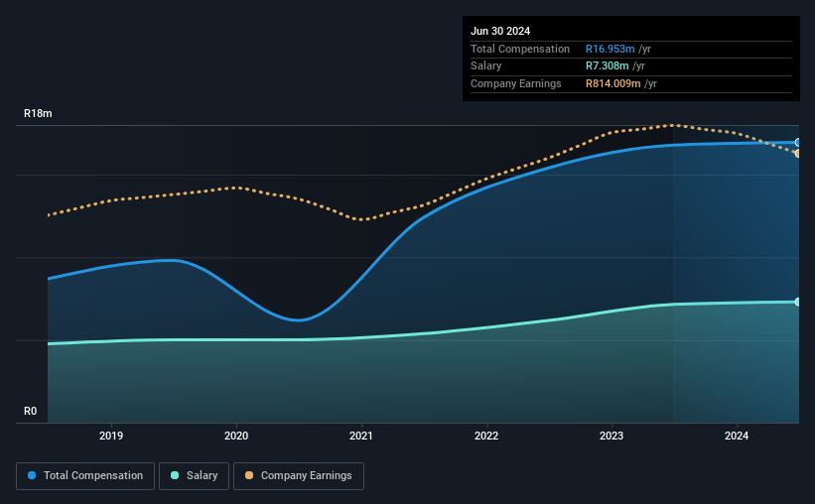Click the 2021 x-axis label

point(361,436)
